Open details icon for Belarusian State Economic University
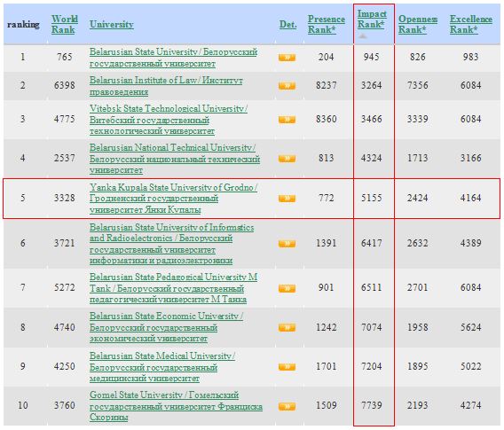The height and width of the screenshot is (430, 504). click(x=287, y=327)
